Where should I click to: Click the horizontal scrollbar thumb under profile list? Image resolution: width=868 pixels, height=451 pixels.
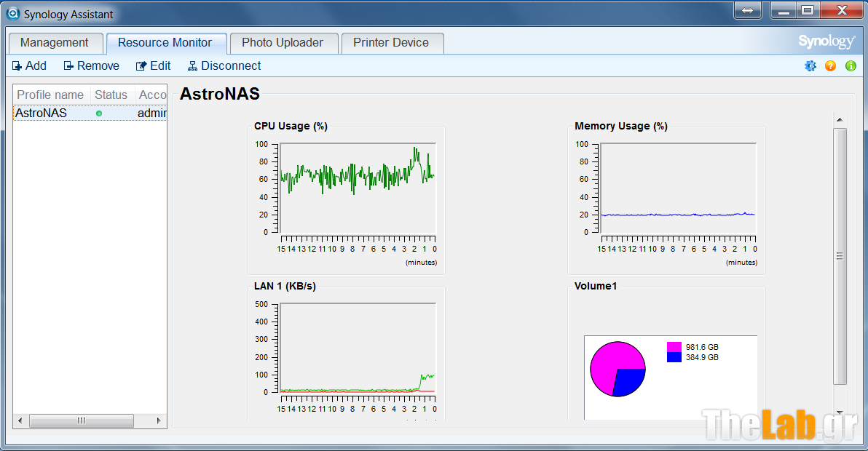[82, 421]
